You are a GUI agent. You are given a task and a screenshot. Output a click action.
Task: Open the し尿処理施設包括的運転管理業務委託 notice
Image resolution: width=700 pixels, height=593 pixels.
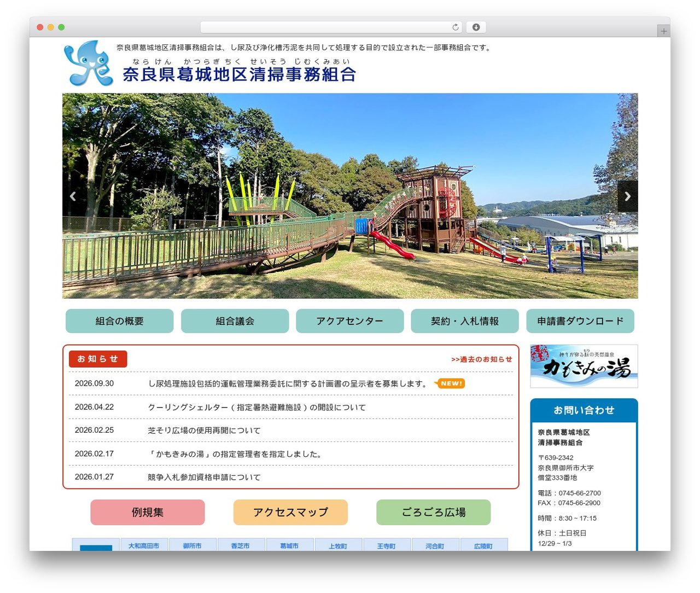[x=288, y=383]
